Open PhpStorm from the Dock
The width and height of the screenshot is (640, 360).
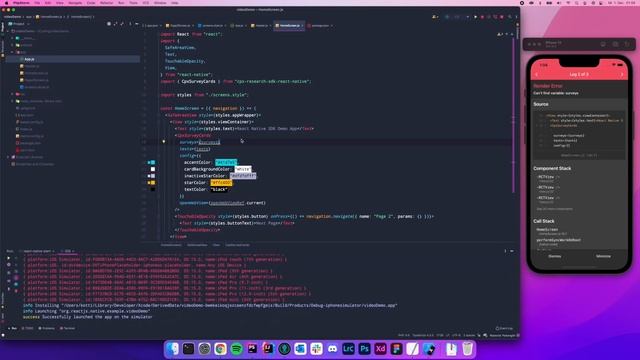coord(252,349)
